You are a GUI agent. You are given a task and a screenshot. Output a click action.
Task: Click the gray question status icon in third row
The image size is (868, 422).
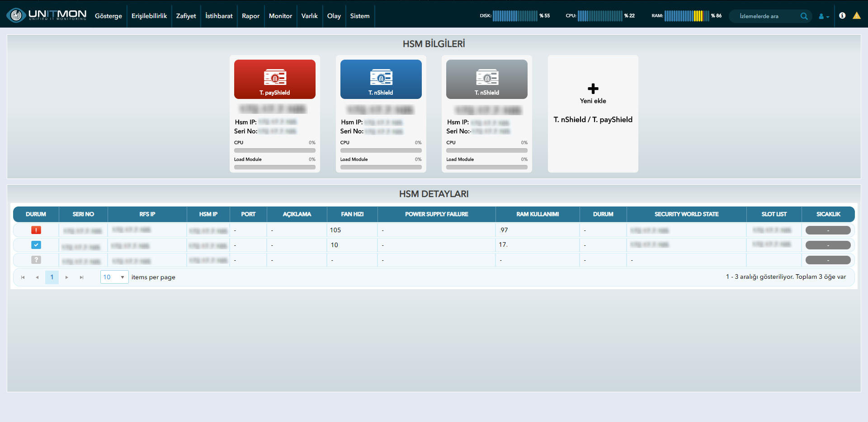36,260
